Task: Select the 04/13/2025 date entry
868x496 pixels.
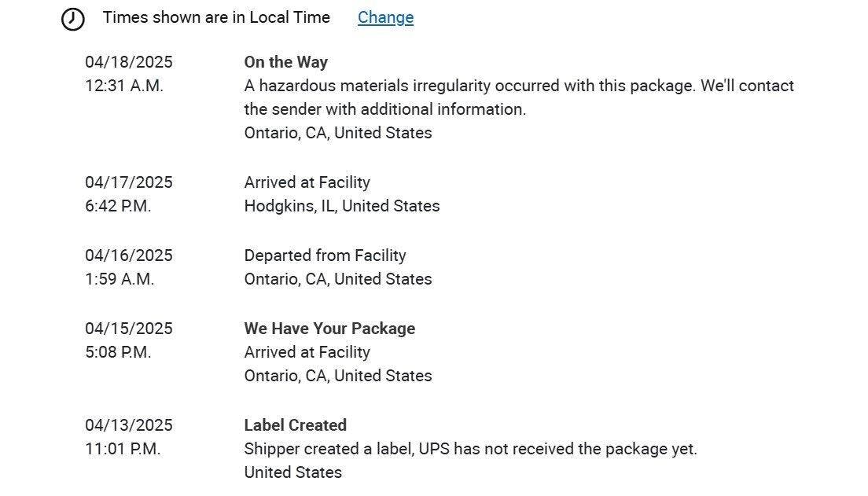Action: [x=129, y=425]
